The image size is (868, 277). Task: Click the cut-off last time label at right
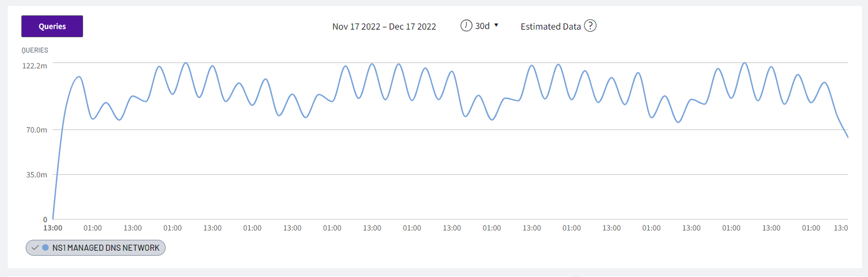[841, 228]
